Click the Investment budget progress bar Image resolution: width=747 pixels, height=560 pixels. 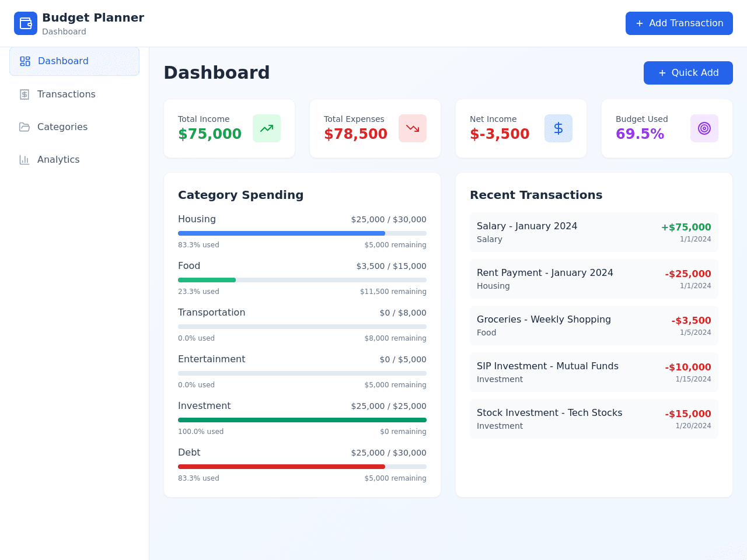tap(302, 420)
